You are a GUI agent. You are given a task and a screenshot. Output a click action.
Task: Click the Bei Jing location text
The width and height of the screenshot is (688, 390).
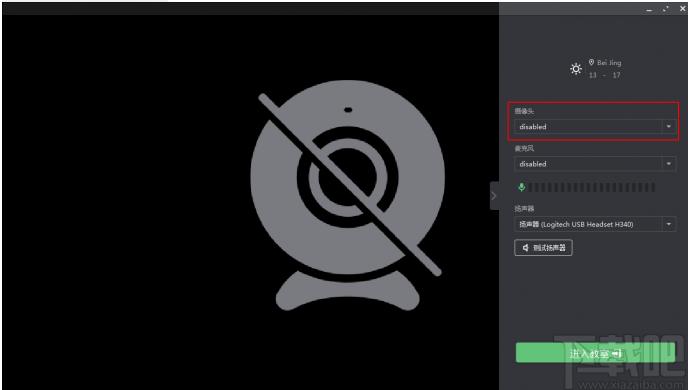[x=609, y=63]
